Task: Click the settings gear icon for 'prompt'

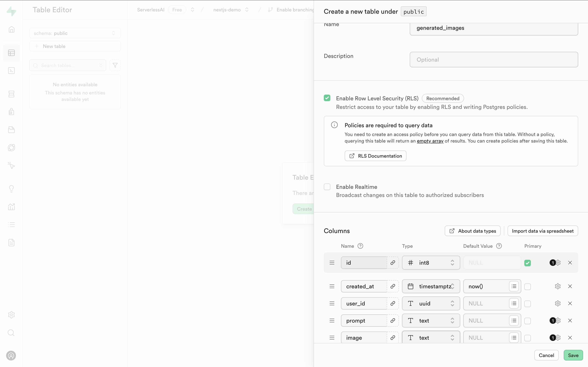Action: tap(558, 321)
